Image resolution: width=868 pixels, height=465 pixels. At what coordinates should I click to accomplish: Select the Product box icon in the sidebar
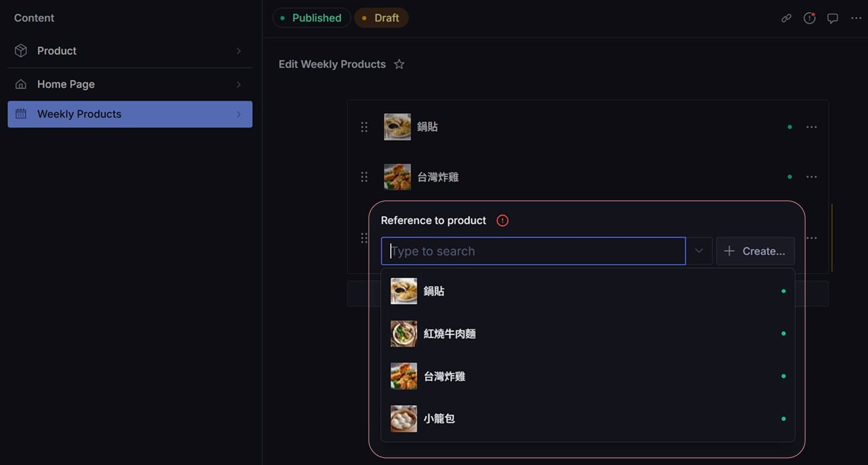[21, 51]
